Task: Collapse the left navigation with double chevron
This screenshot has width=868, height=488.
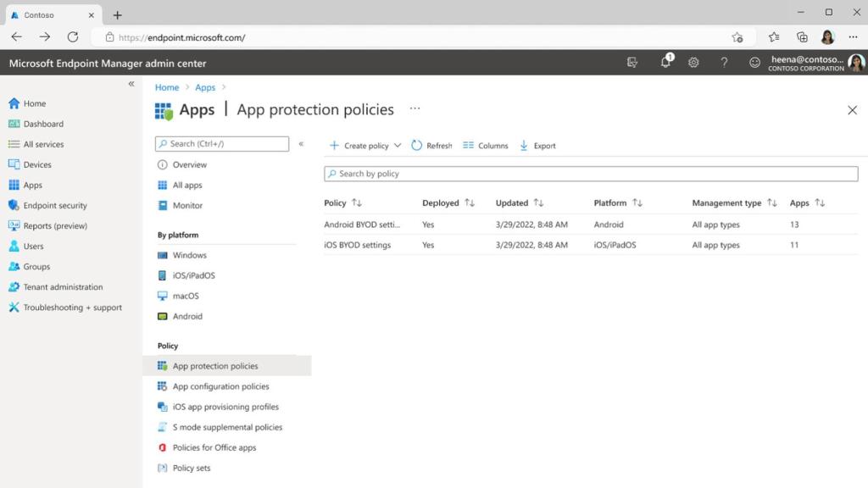Action: click(131, 84)
